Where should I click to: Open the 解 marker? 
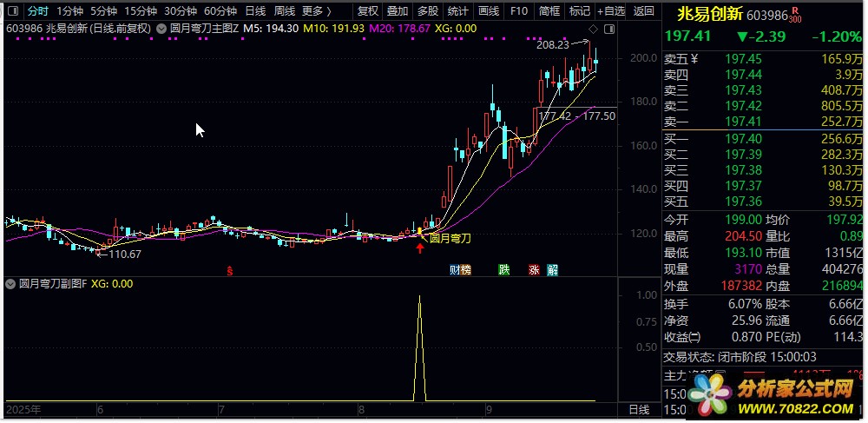point(552,270)
